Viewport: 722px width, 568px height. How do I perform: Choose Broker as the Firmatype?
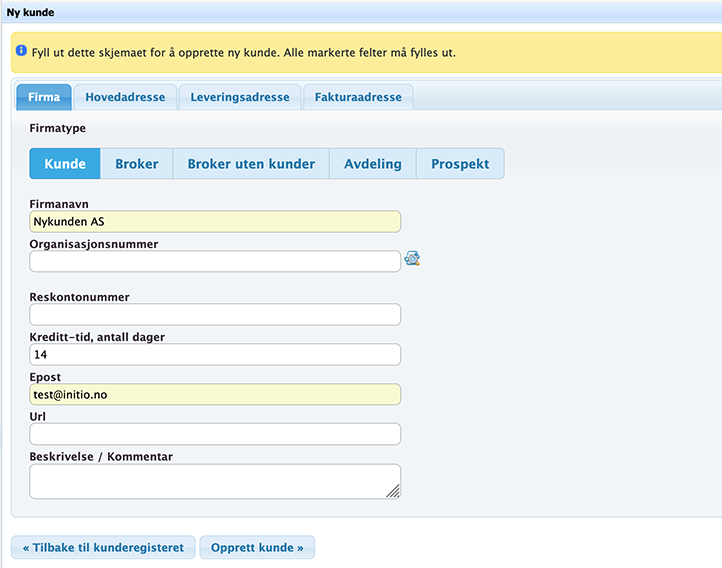(x=137, y=164)
